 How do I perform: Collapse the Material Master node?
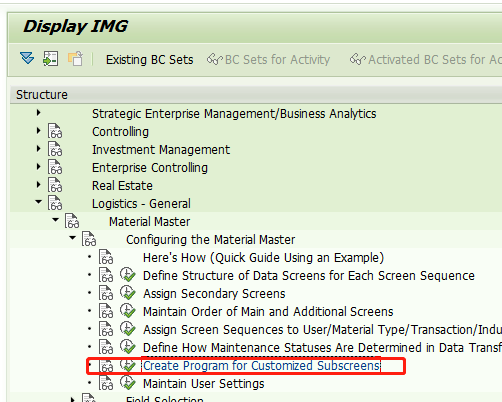point(56,220)
